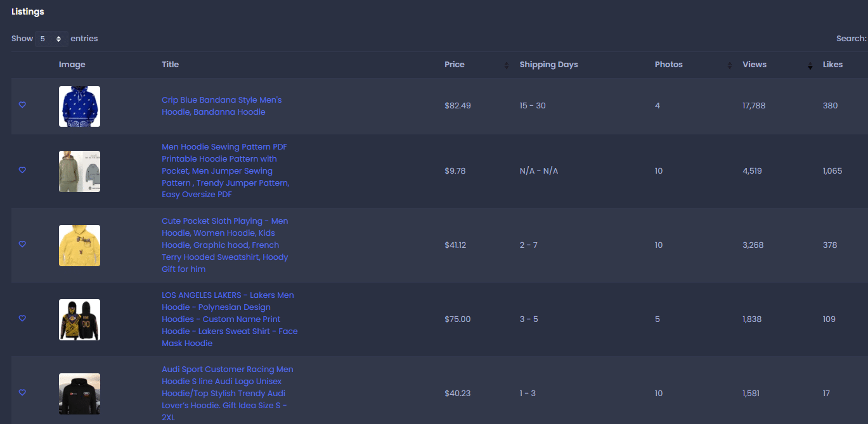The height and width of the screenshot is (424, 868).
Task: Select the $9.78 price cell
Action: [x=455, y=171]
